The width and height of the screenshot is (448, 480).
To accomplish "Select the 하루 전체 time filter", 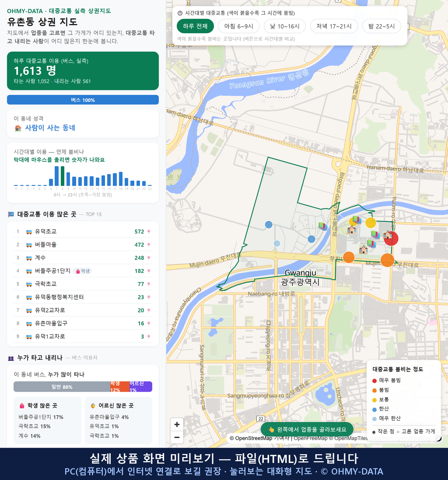I will [x=195, y=26].
